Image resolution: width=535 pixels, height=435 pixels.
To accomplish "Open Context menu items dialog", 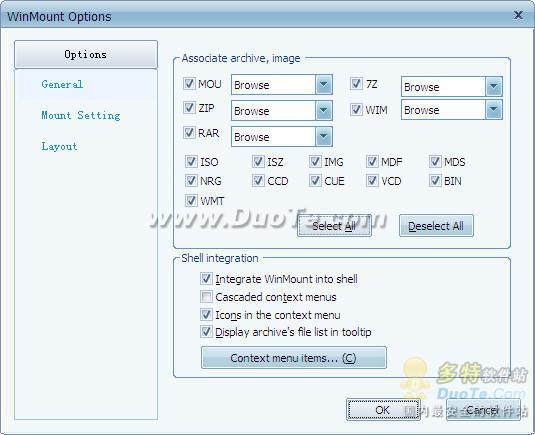I will point(294,358).
